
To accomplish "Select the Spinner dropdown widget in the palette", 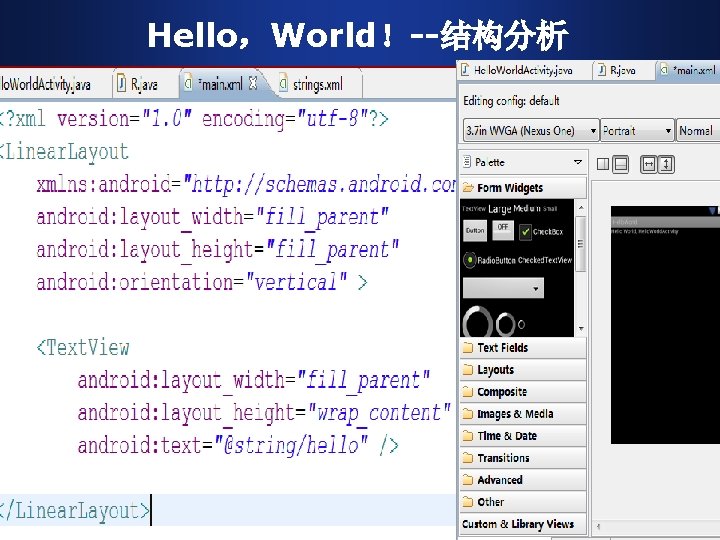I will pyautogui.click(x=503, y=288).
